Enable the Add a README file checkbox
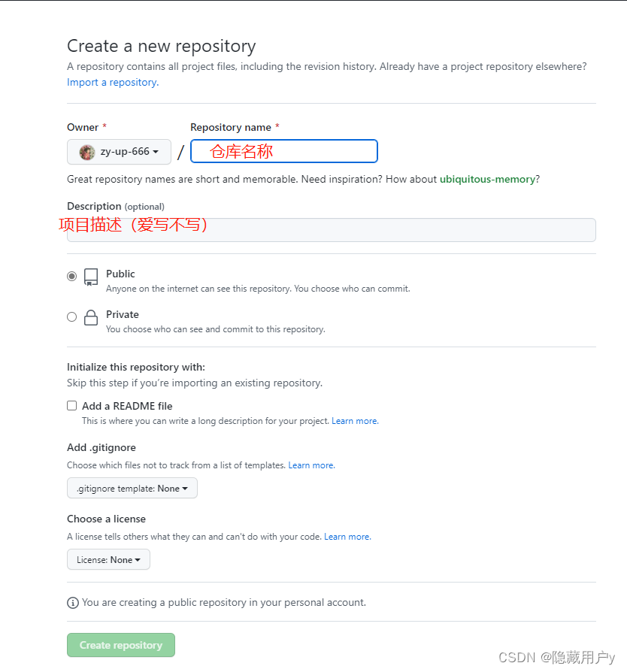This screenshot has height=672, width=627. (x=71, y=405)
